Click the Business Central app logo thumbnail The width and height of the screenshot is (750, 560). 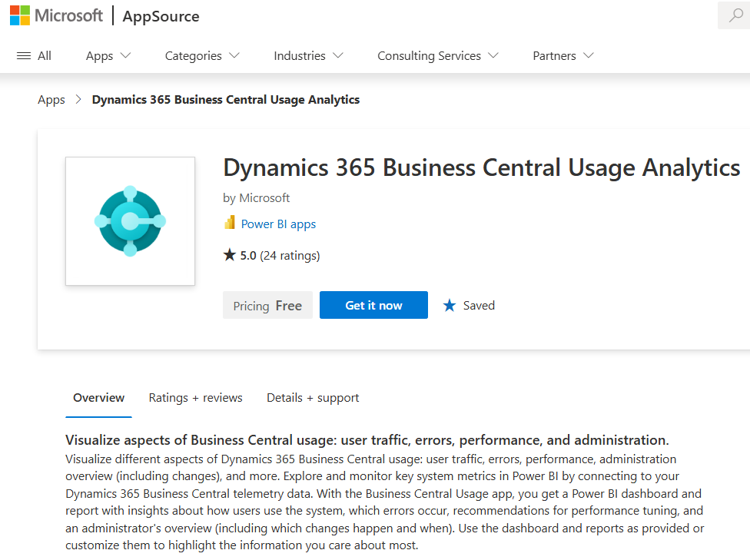point(130,221)
